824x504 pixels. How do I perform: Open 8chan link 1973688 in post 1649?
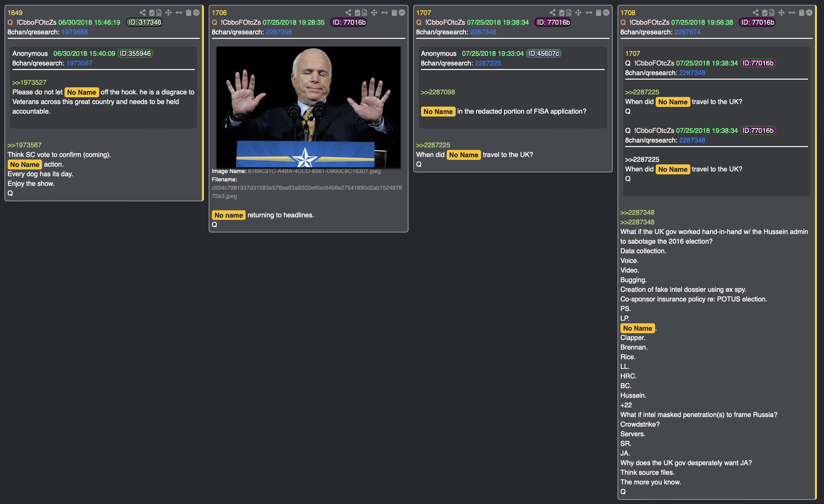(x=75, y=32)
